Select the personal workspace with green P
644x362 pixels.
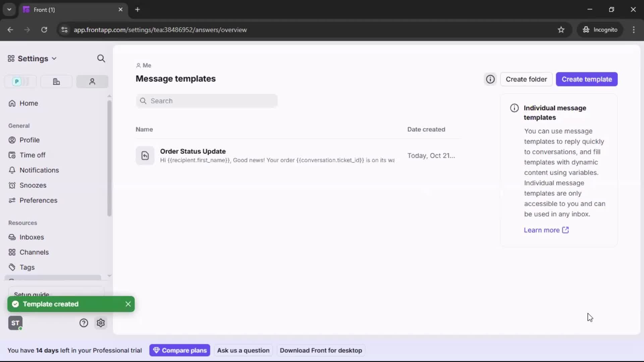tap(20, 81)
